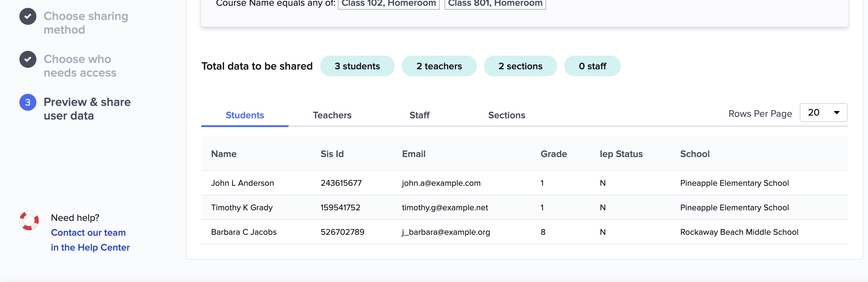The image size is (868, 282).
Task: Open the Rows Per Page dropdown
Action: [823, 112]
